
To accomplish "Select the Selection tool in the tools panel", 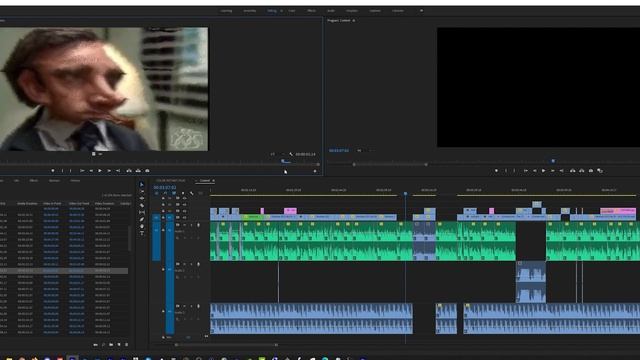I will pyautogui.click(x=142, y=184).
